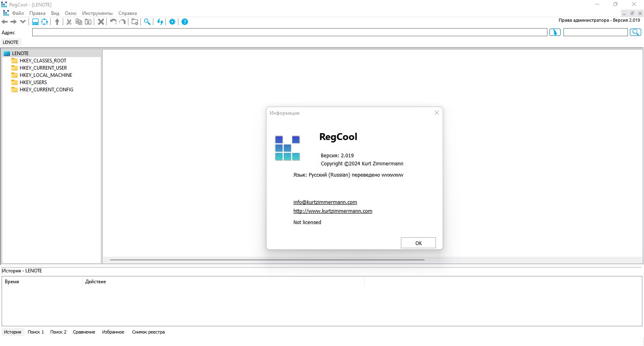
Task: Select HKEY_CURRENT_USER in the registry tree
Action: [43, 68]
